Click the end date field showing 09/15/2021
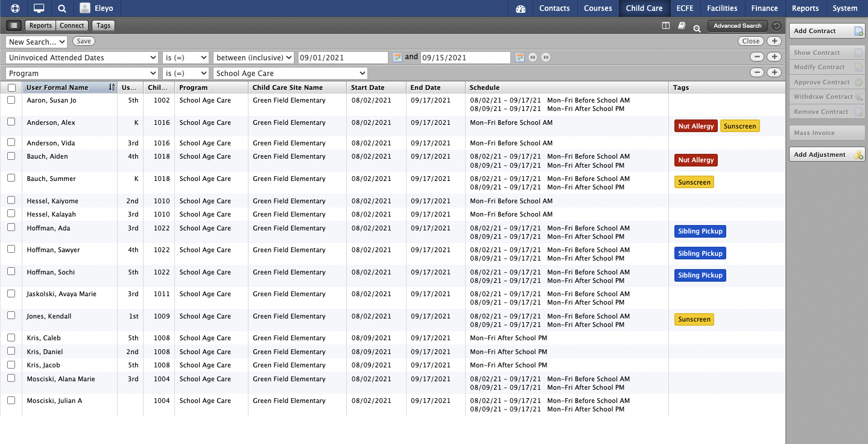 coord(465,57)
